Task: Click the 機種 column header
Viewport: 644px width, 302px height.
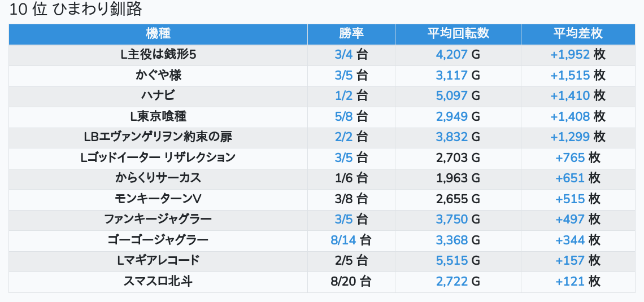Action: [158, 34]
